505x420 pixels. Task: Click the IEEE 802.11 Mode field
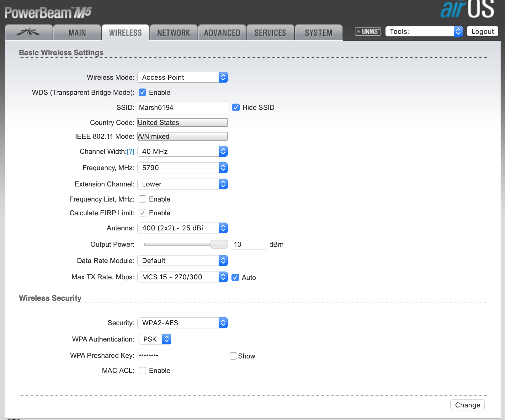[x=183, y=136]
